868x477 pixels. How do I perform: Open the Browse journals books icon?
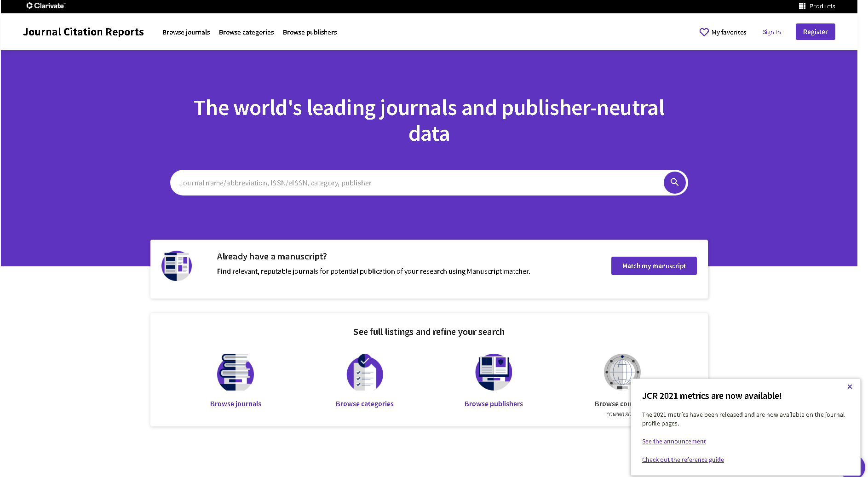235,372
